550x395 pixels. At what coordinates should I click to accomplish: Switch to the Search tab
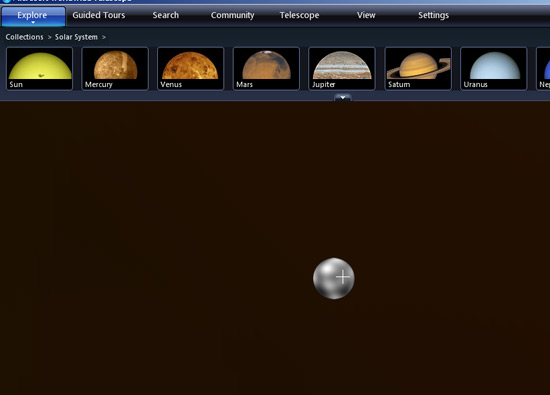[166, 15]
